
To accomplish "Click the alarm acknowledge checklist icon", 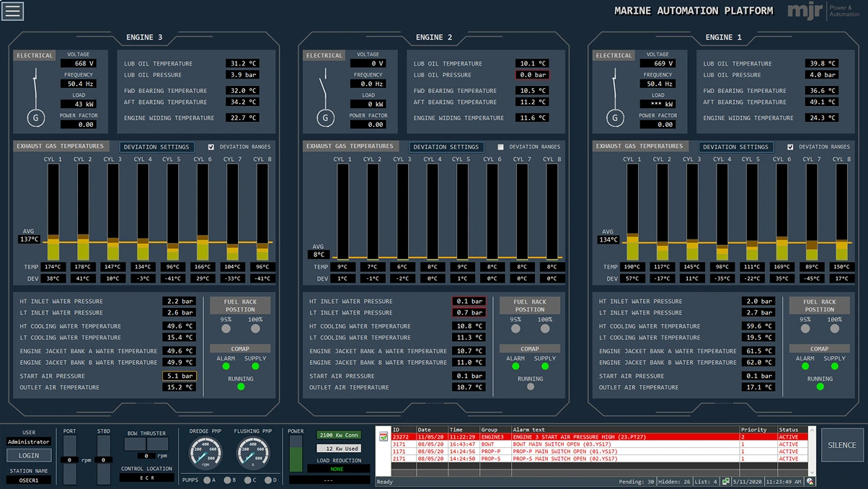I will point(383,436).
